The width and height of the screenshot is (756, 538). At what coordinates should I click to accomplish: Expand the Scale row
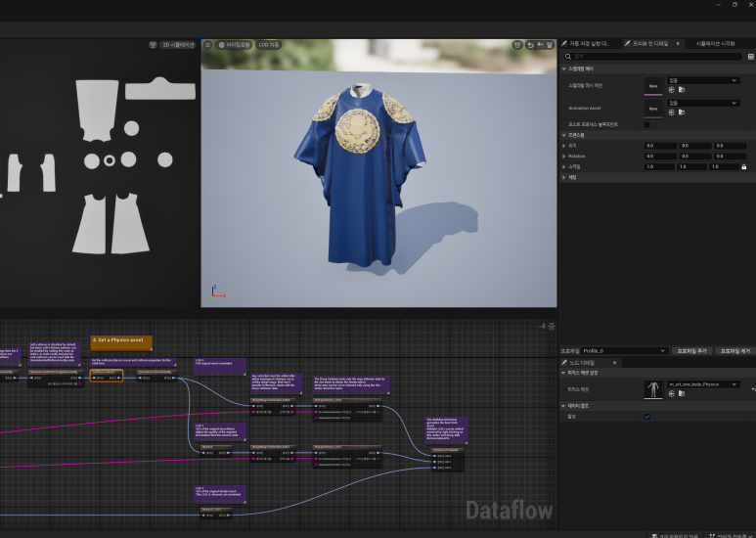[x=564, y=167]
